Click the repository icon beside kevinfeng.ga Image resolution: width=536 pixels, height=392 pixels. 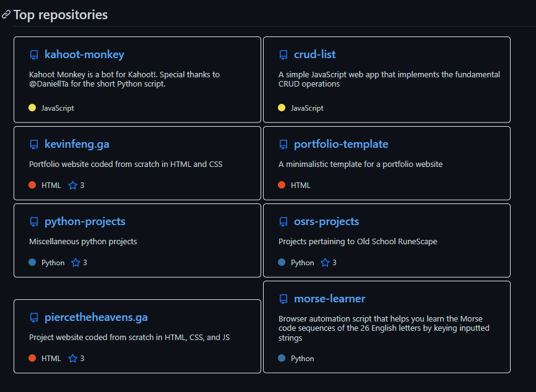(34, 144)
